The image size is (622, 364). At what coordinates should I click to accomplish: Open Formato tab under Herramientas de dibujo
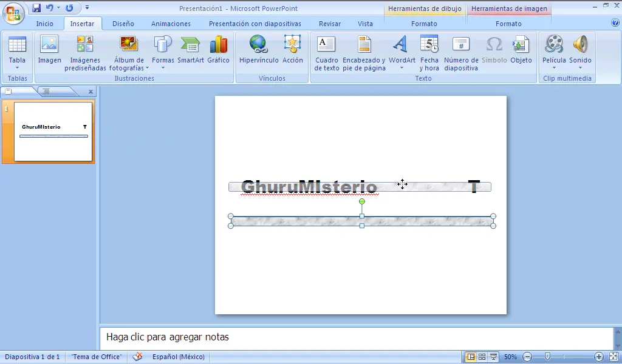424,24
